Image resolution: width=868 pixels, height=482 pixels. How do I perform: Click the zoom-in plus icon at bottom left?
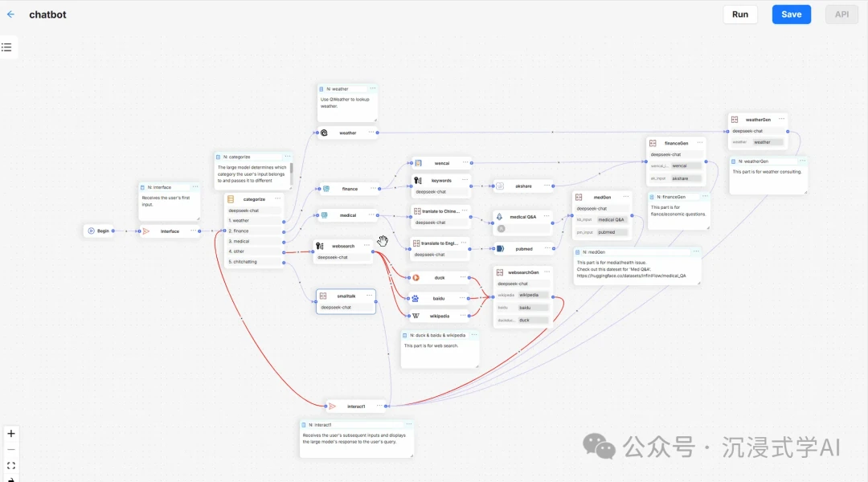point(11,433)
